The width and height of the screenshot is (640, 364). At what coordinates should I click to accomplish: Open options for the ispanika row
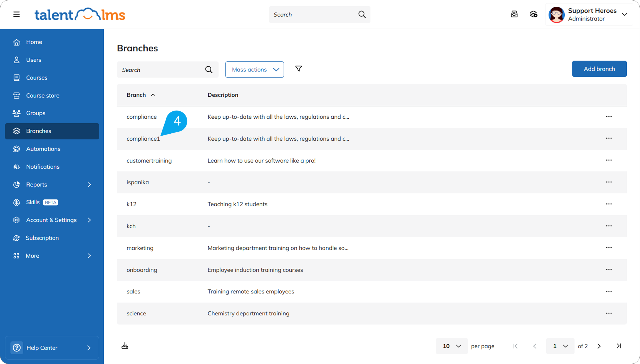(x=609, y=182)
